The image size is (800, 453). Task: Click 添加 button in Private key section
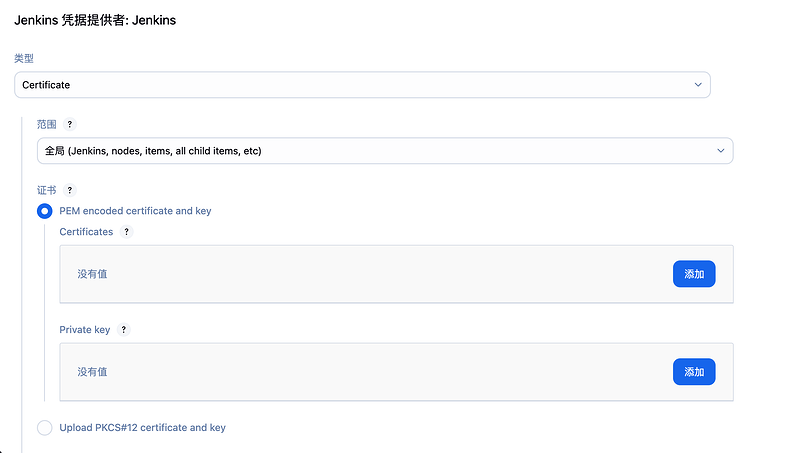(694, 372)
